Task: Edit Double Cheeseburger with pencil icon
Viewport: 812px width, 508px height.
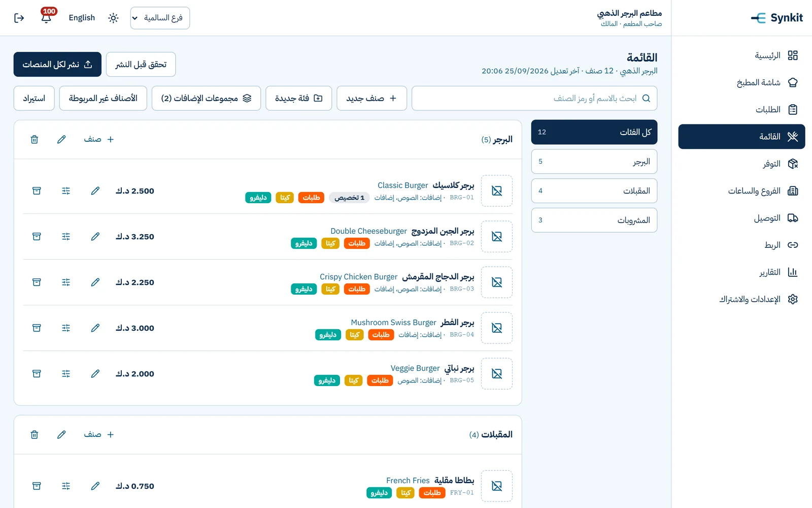Action: [x=95, y=237]
